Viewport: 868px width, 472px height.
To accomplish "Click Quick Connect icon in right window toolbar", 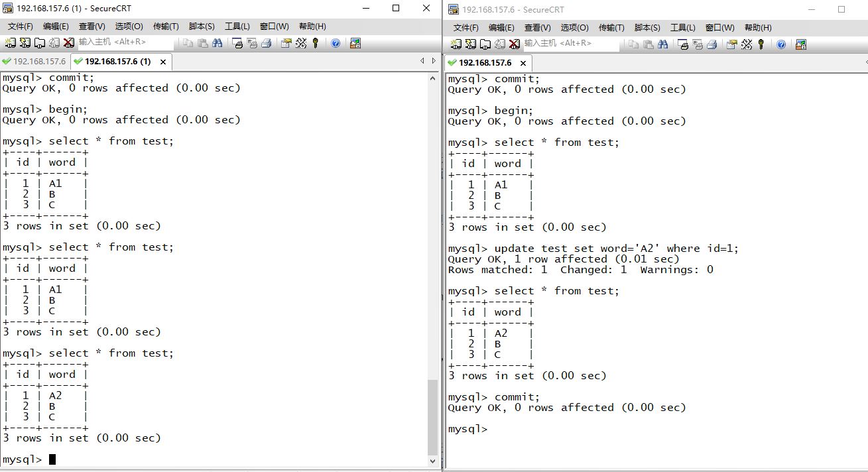I will 471,44.
